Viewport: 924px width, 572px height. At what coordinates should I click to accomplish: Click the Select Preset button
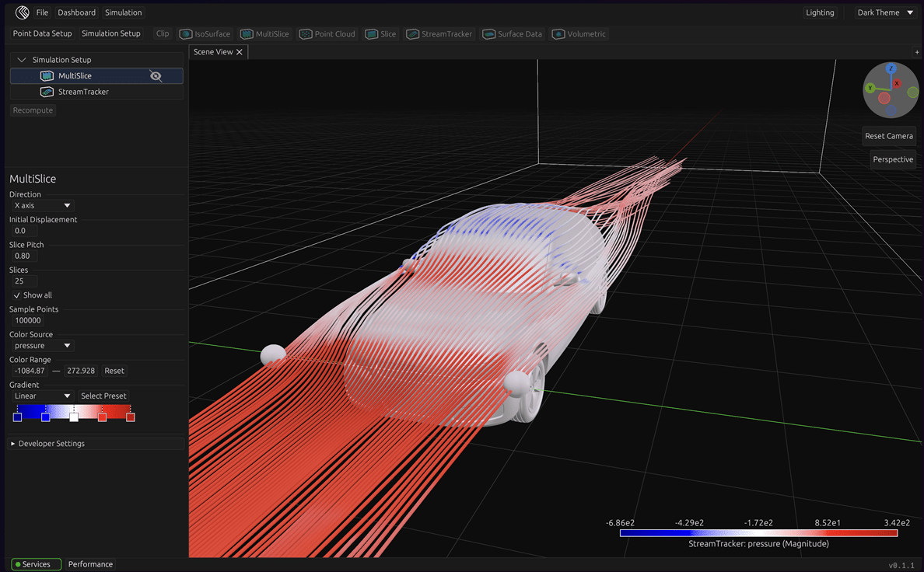pos(103,396)
